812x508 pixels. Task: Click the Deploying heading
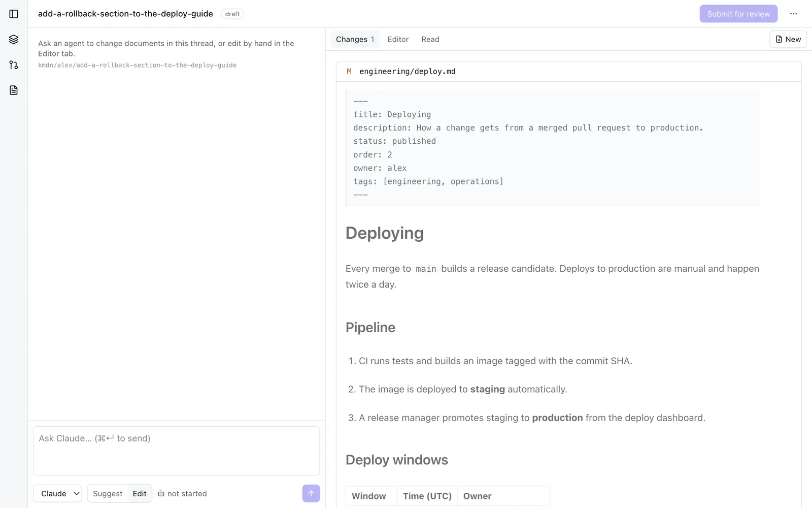pos(385,233)
